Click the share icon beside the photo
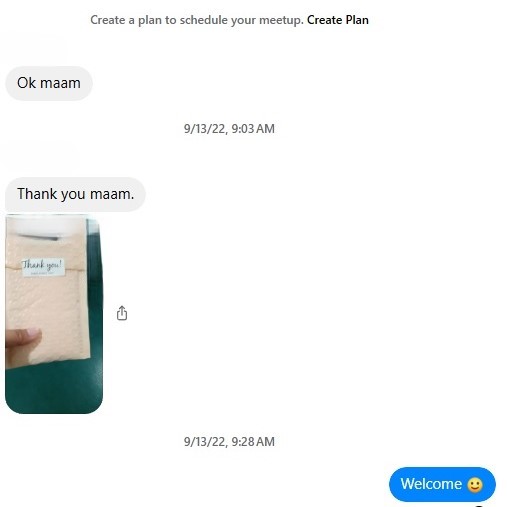 click(x=122, y=313)
